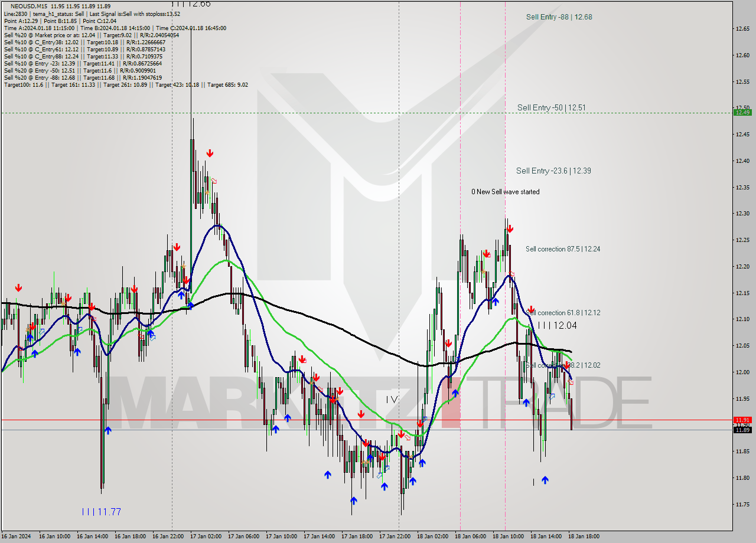Click the '16 Jan 14:00' time label

point(92,537)
